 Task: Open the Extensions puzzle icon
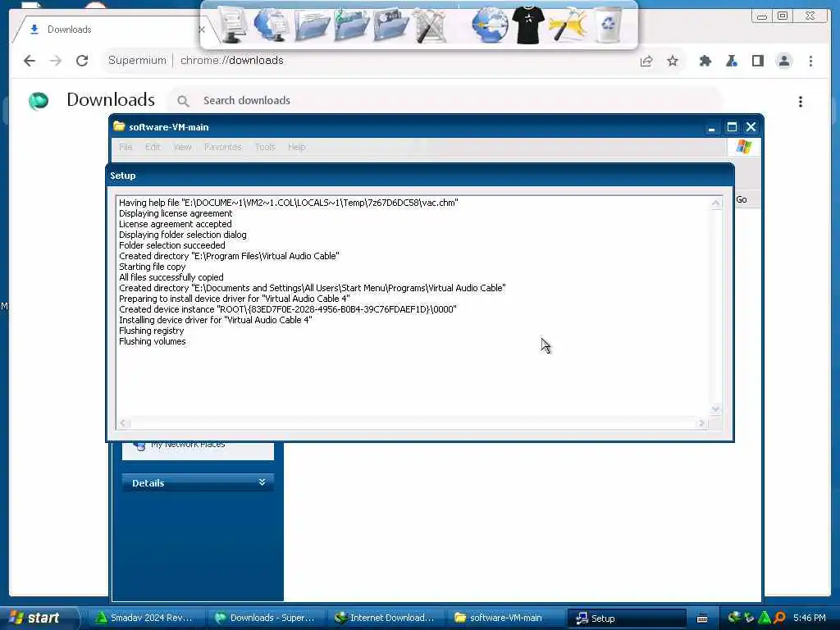pyautogui.click(x=705, y=61)
